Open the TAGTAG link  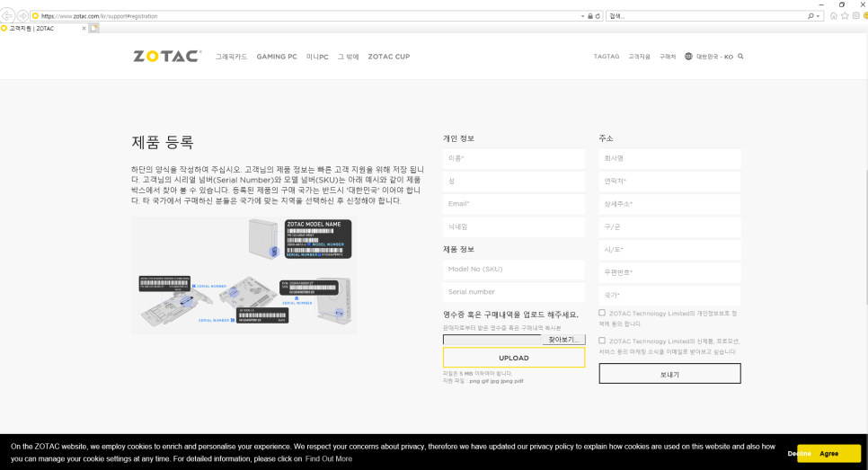tap(607, 57)
